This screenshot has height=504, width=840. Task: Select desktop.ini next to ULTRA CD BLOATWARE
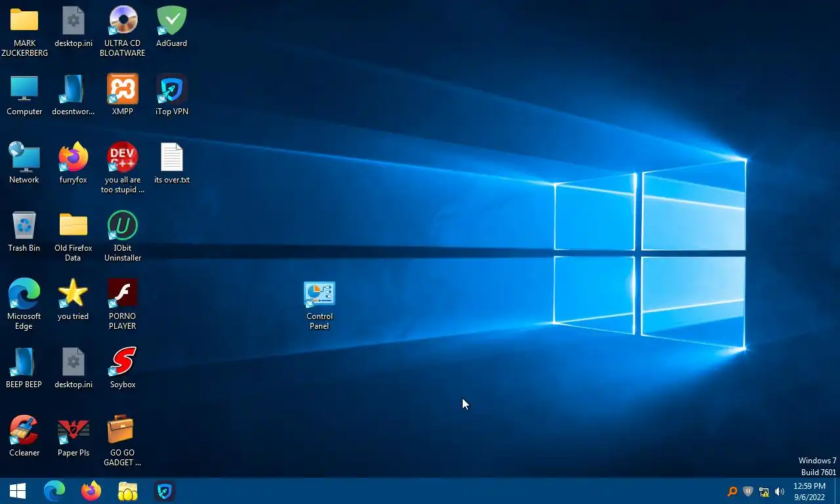click(73, 21)
